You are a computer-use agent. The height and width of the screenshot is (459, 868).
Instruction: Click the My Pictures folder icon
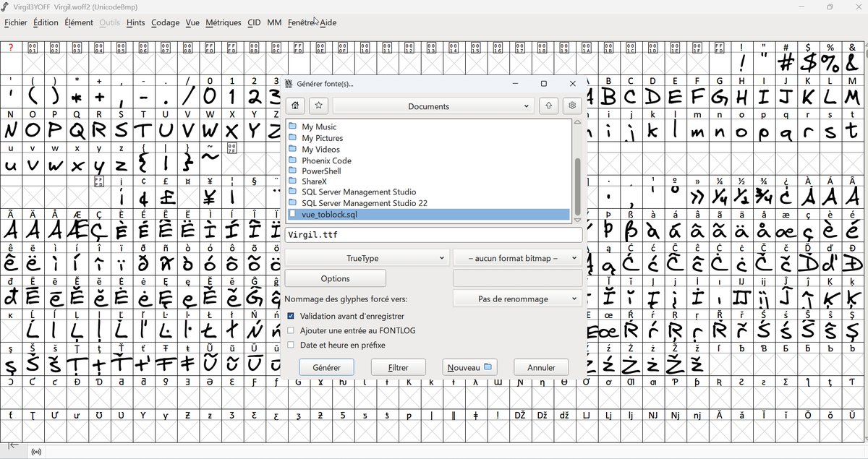tap(293, 137)
